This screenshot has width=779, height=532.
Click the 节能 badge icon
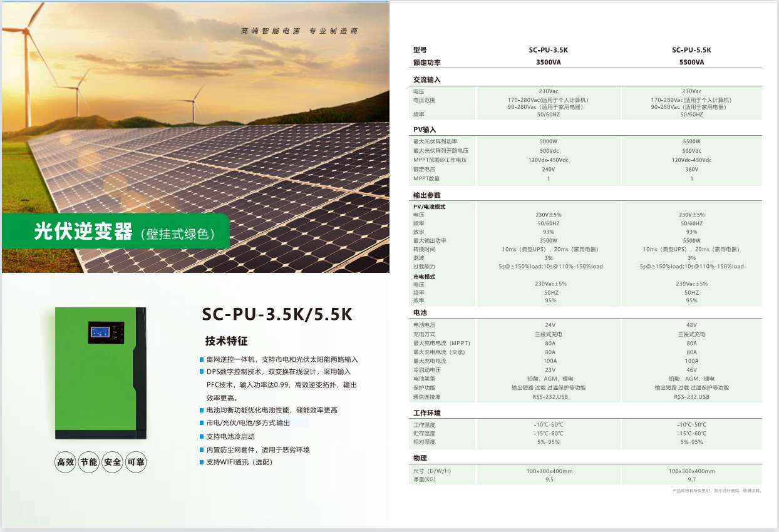point(88,463)
